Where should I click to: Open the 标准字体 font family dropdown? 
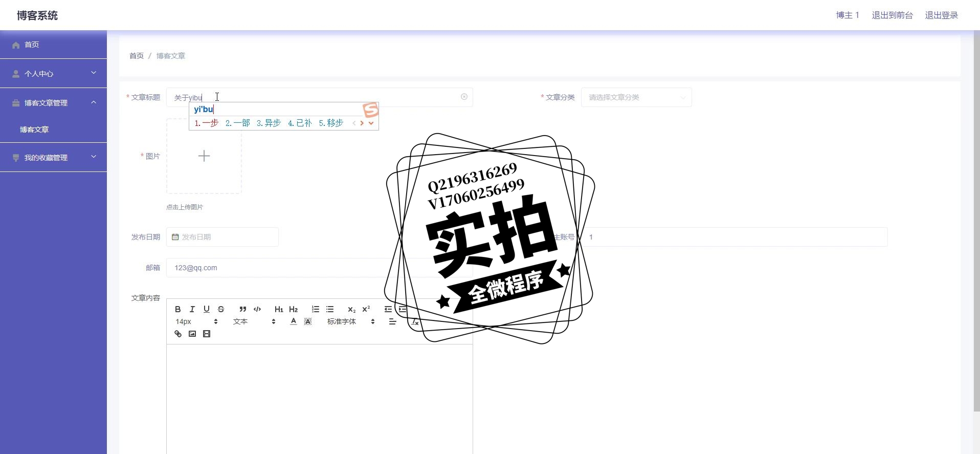click(351, 321)
